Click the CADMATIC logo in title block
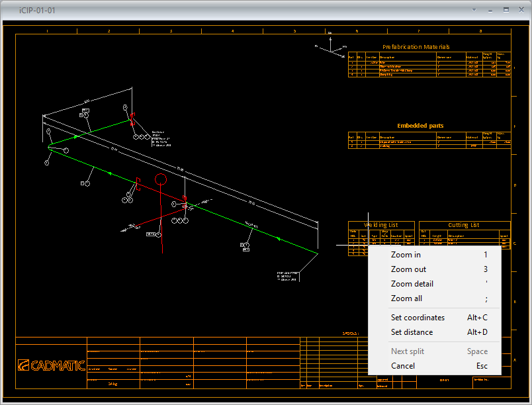Image resolution: width=532 pixels, height=405 pixels. [x=52, y=365]
